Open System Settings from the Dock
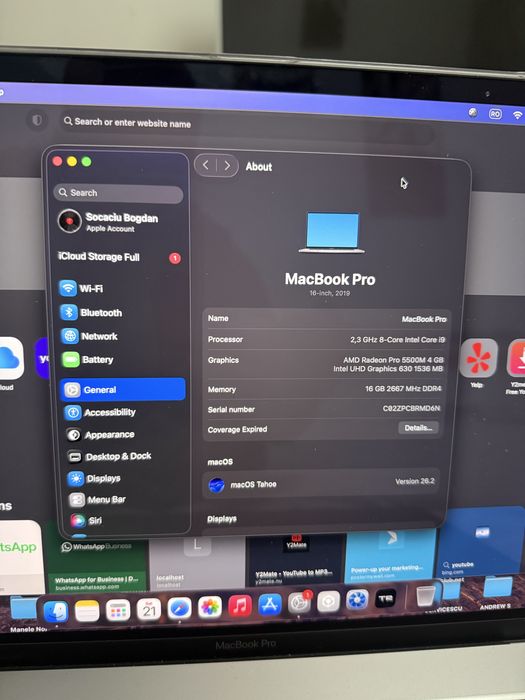This screenshot has height=700, width=525. tap(299, 604)
